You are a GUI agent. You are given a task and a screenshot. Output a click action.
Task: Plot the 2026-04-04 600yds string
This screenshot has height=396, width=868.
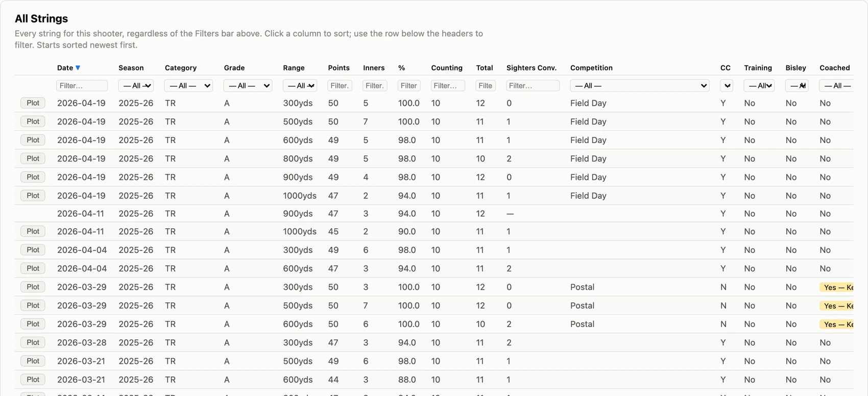pos(33,268)
